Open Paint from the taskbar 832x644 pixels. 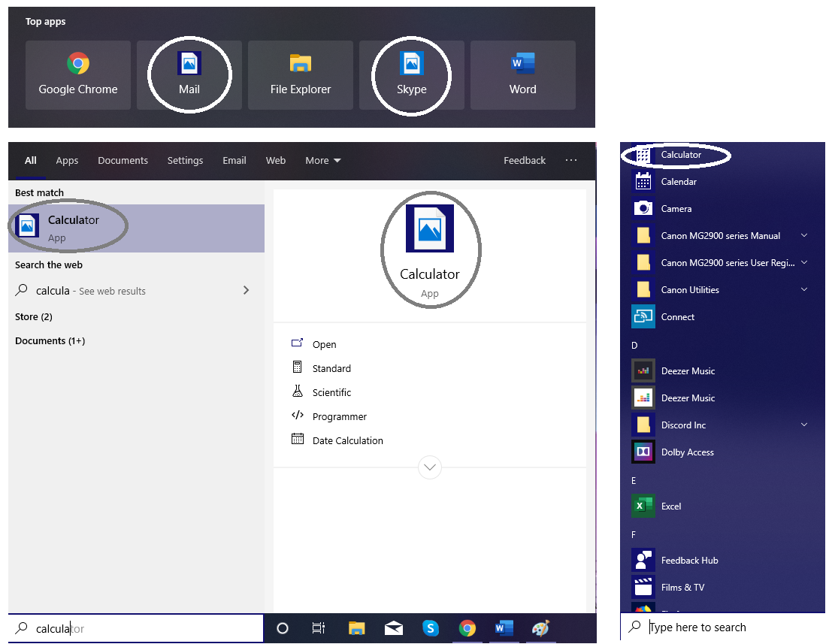[540, 629]
